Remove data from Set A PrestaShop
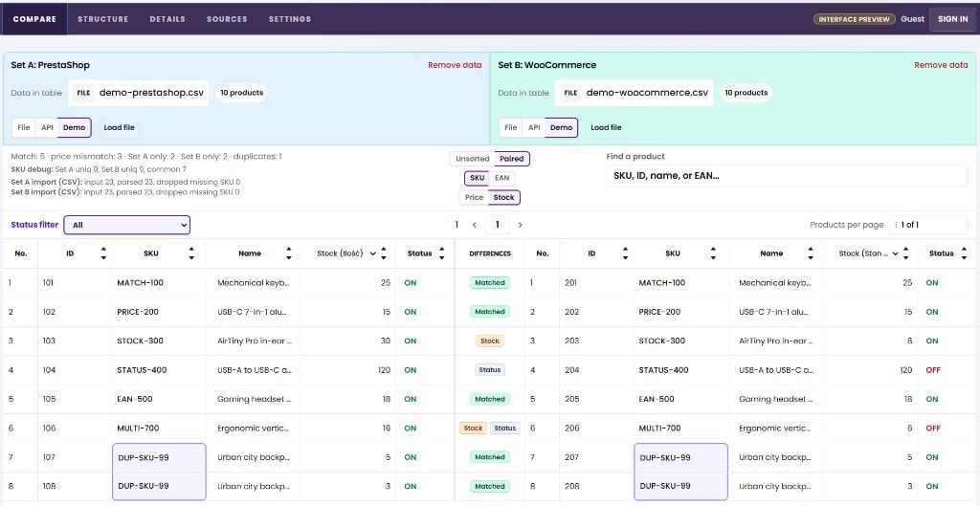 click(455, 65)
